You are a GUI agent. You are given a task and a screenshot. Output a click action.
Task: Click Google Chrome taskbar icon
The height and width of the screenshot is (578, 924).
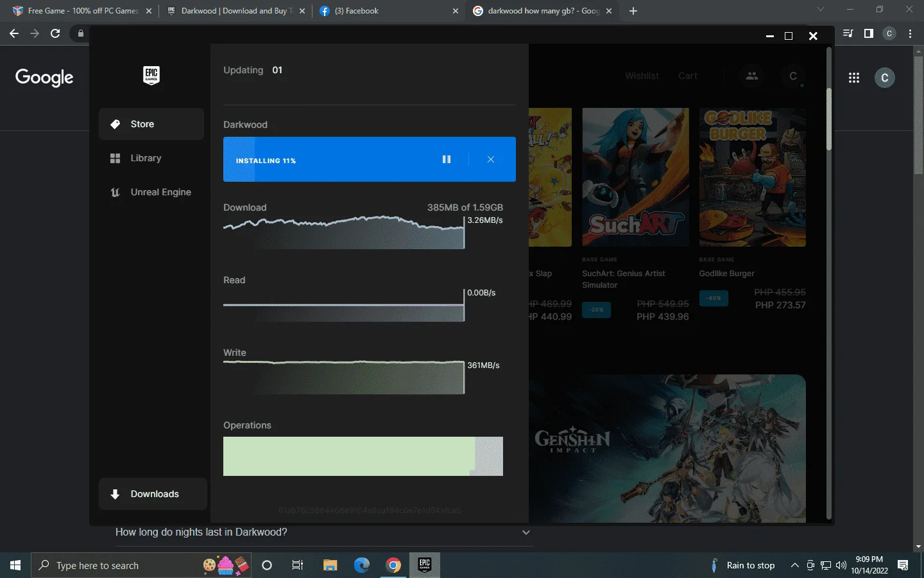(393, 565)
